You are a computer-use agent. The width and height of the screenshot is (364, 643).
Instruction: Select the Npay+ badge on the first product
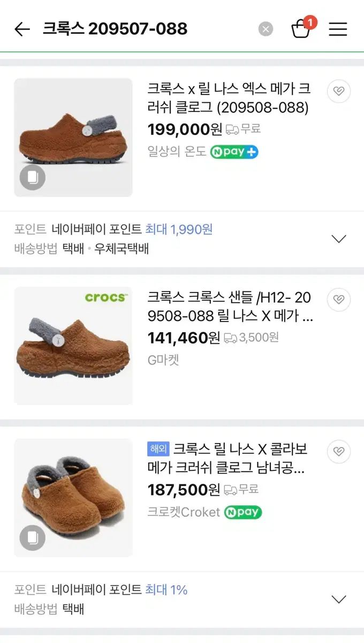234,152
